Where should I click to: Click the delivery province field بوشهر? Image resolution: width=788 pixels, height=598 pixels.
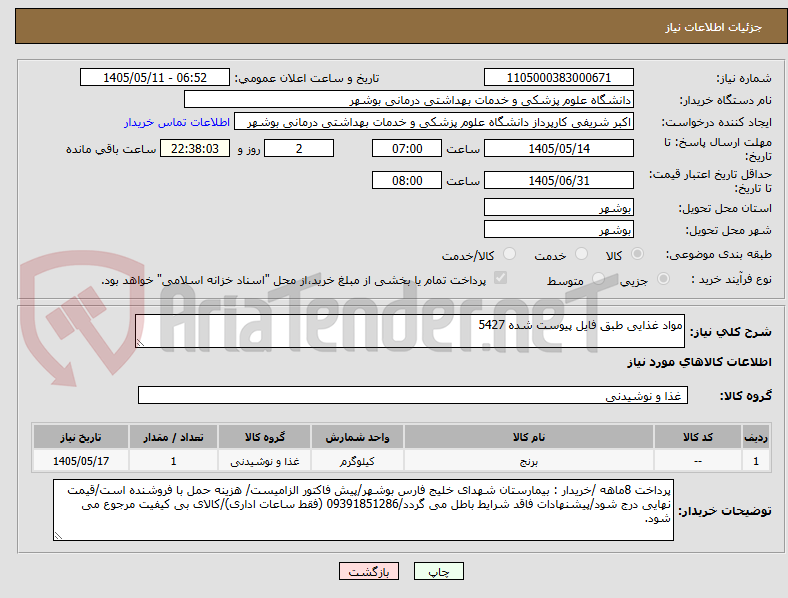(558, 207)
